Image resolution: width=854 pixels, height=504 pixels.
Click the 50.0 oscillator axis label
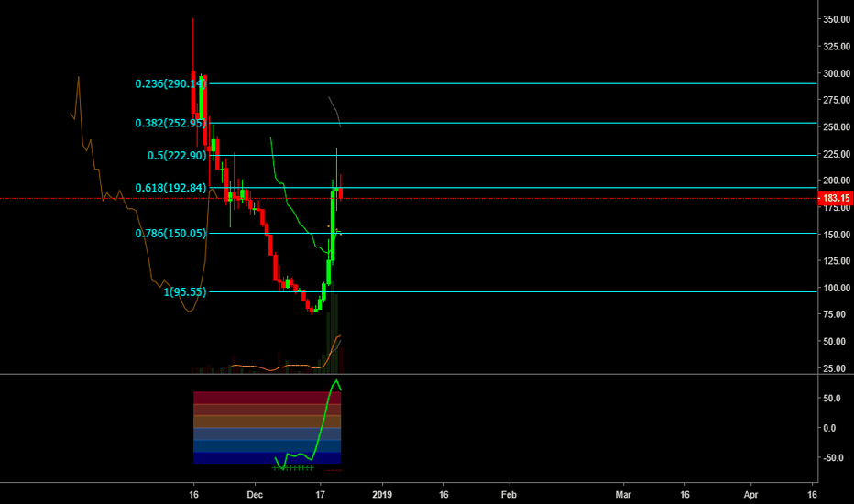[832, 399]
